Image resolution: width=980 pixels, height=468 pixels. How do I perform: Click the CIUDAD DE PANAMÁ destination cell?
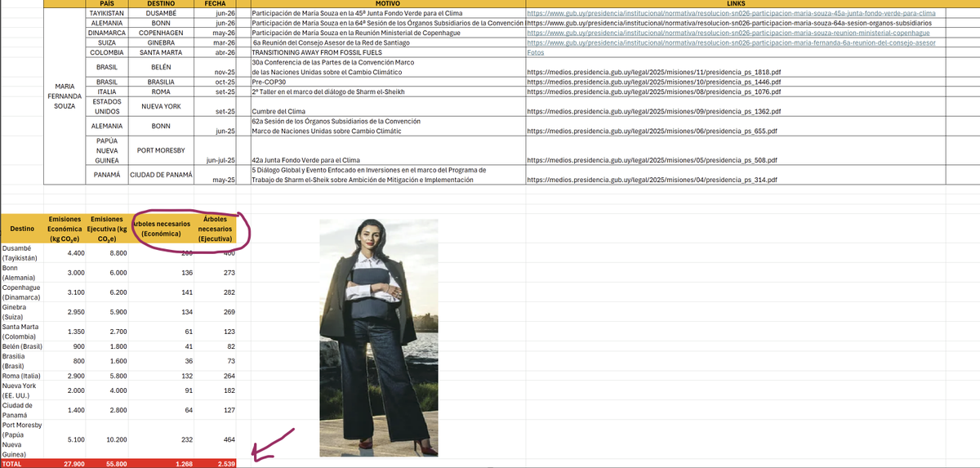pos(161,175)
